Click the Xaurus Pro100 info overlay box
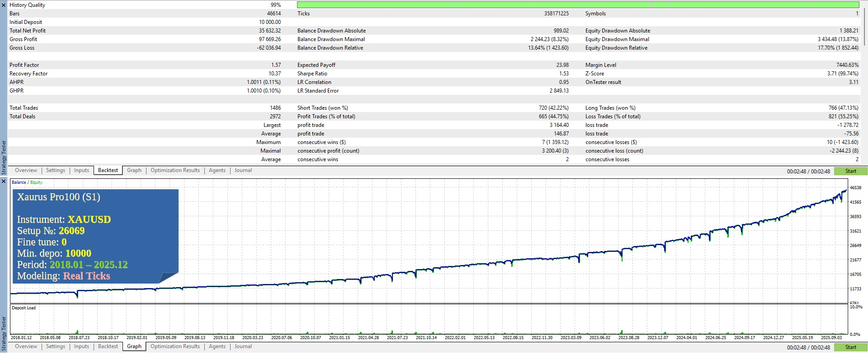This screenshot has height=354, width=868. [x=95, y=237]
